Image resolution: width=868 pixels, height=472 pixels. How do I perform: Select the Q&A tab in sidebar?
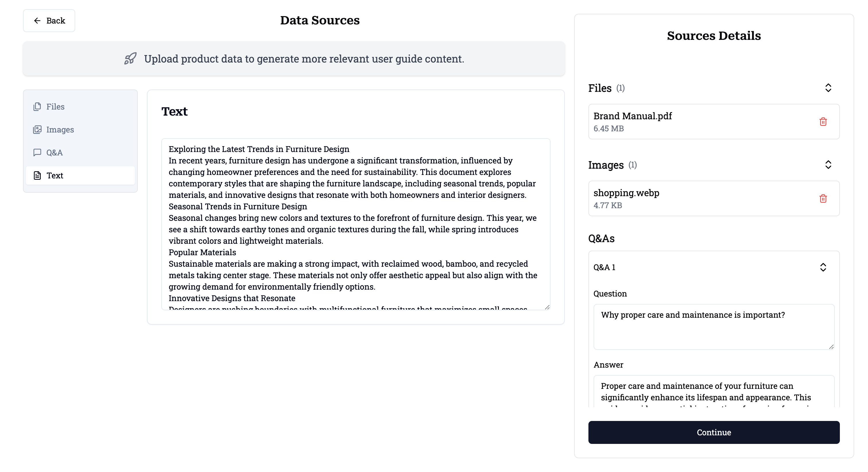click(54, 152)
